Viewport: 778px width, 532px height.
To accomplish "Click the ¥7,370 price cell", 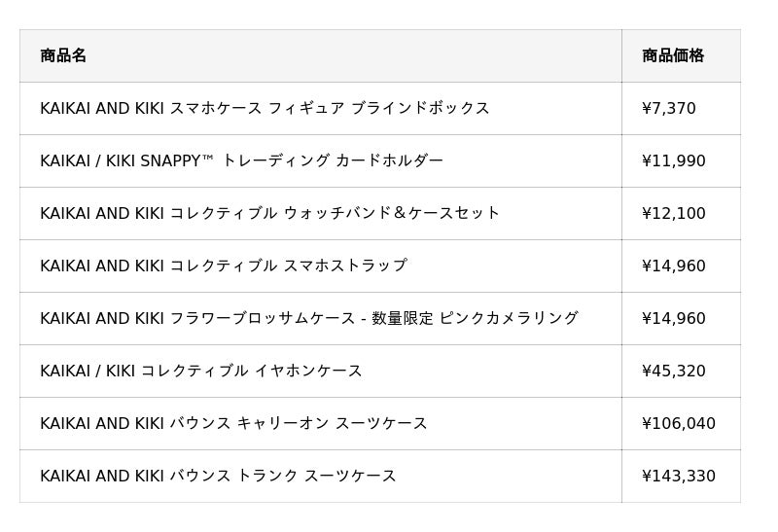I will [x=669, y=108].
